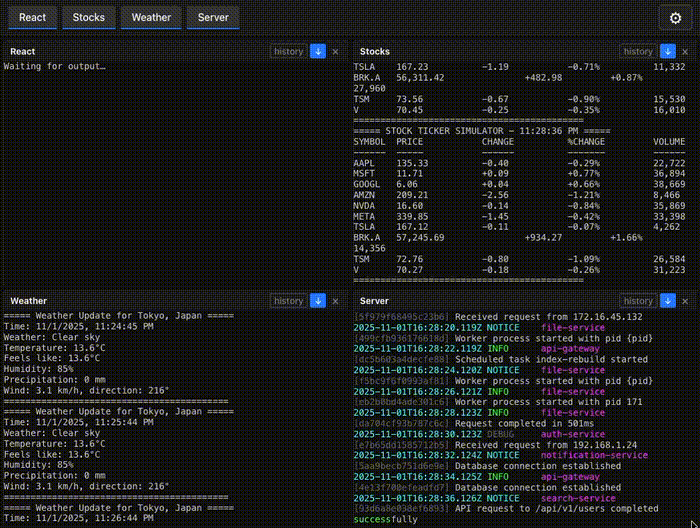Click the weather time line 11:25:44 PM

click(x=79, y=422)
